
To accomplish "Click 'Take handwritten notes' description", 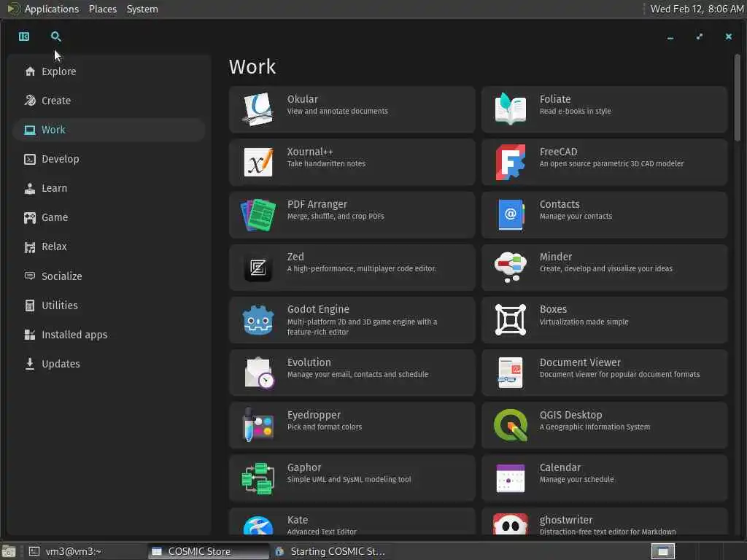I will [x=326, y=164].
